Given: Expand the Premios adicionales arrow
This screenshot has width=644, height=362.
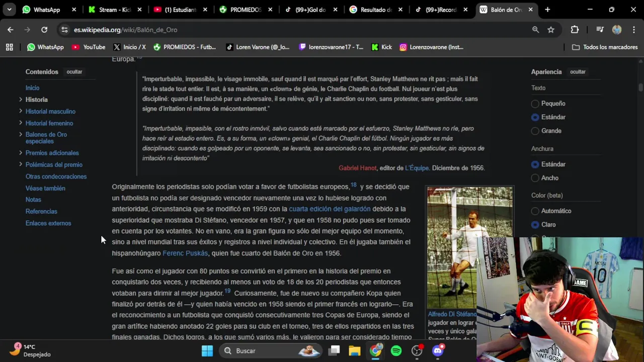Looking at the screenshot, I should [20, 152].
